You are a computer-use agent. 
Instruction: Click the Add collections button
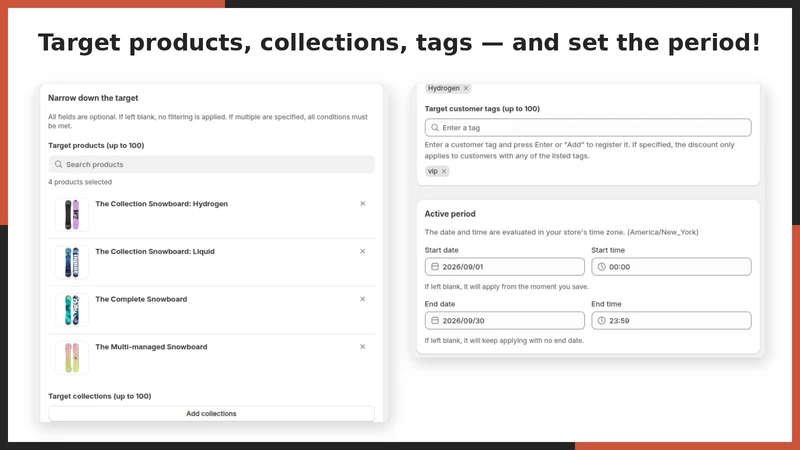tap(212, 414)
